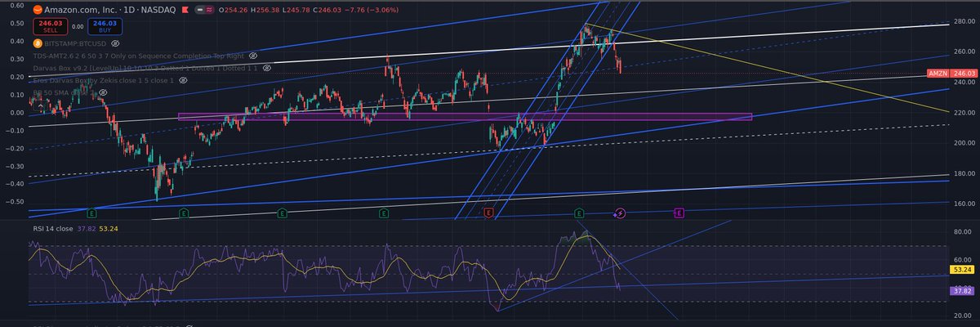Open the red earnings marker on time axis
980x327 pixels.
click(488, 213)
